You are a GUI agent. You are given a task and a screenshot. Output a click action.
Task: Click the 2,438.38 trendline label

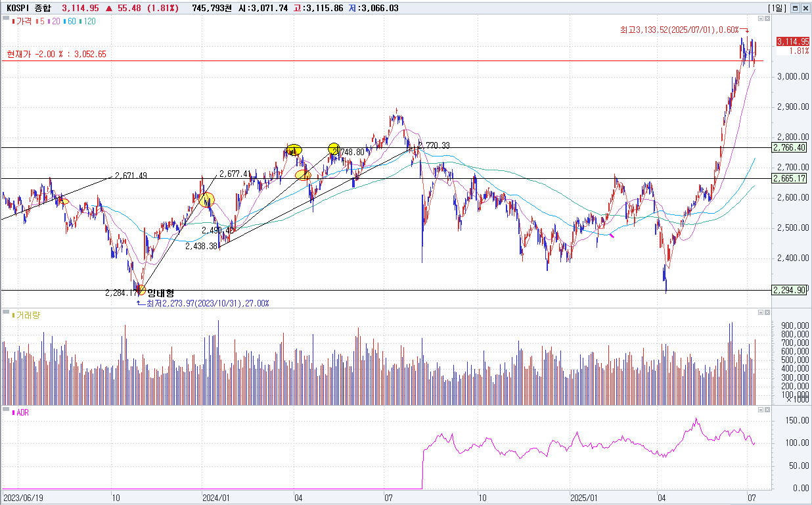pyautogui.click(x=202, y=246)
